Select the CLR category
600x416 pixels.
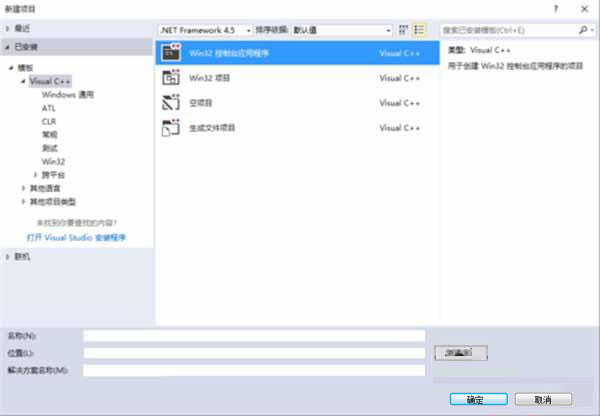pyautogui.click(x=49, y=121)
